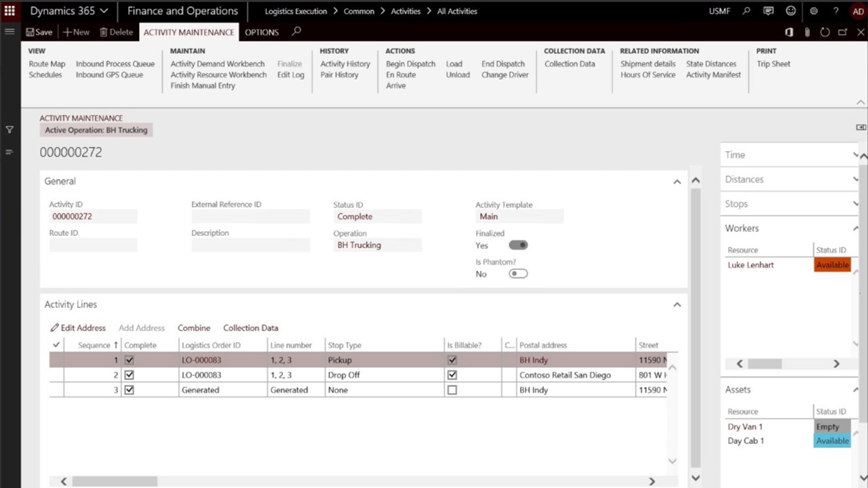868x488 pixels.
Task: Click the filter funnel icon in sidebar
Action: [9, 129]
